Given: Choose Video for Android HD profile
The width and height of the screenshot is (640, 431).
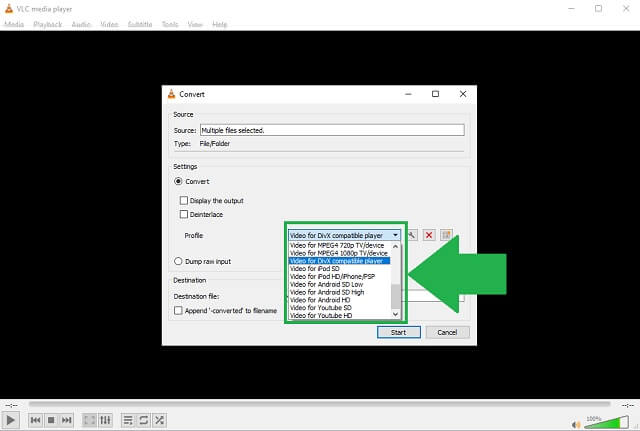Looking at the screenshot, I should pyautogui.click(x=340, y=300).
